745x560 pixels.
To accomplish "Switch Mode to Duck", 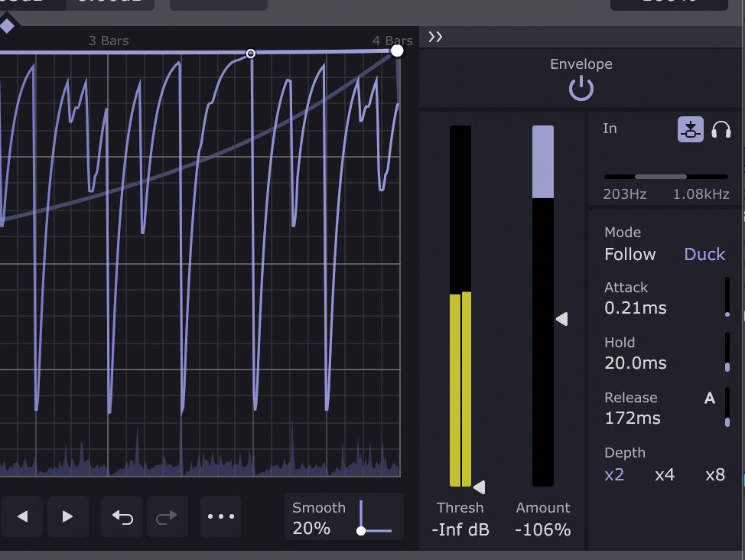I will (704, 254).
